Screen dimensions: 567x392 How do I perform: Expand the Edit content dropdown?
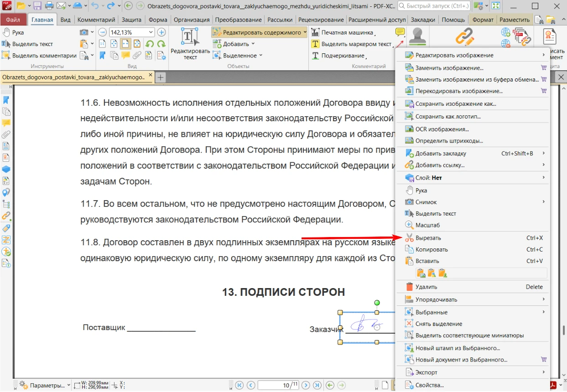pos(304,32)
